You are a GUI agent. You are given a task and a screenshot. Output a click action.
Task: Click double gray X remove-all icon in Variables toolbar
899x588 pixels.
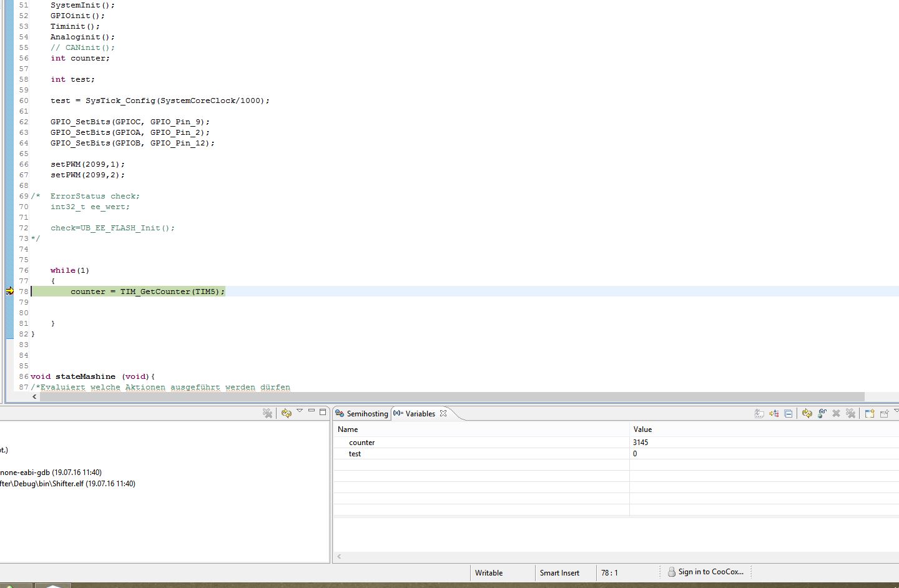point(850,413)
